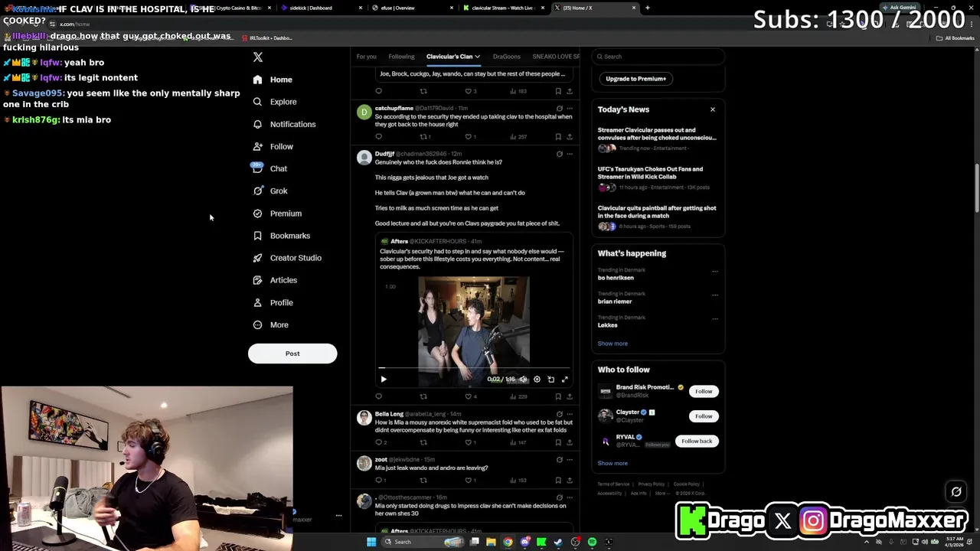The image size is (980, 551).
Task: Open more options for Lekkes trend
Action: 715,318
